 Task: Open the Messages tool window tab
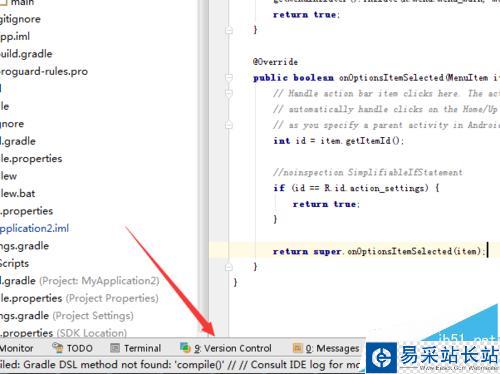click(326, 348)
